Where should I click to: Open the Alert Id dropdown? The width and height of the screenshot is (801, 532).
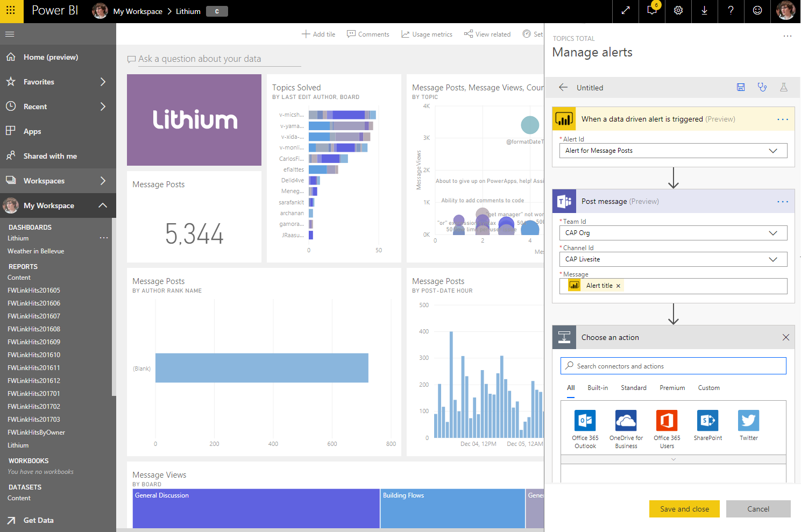tap(674, 151)
